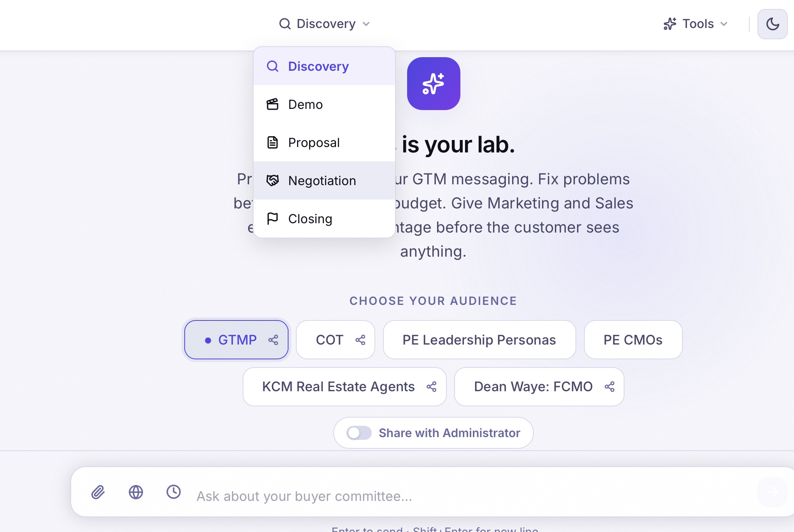794x532 pixels.
Task: Select the globe icon in the chat bar
Action: pyautogui.click(x=135, y=492)
